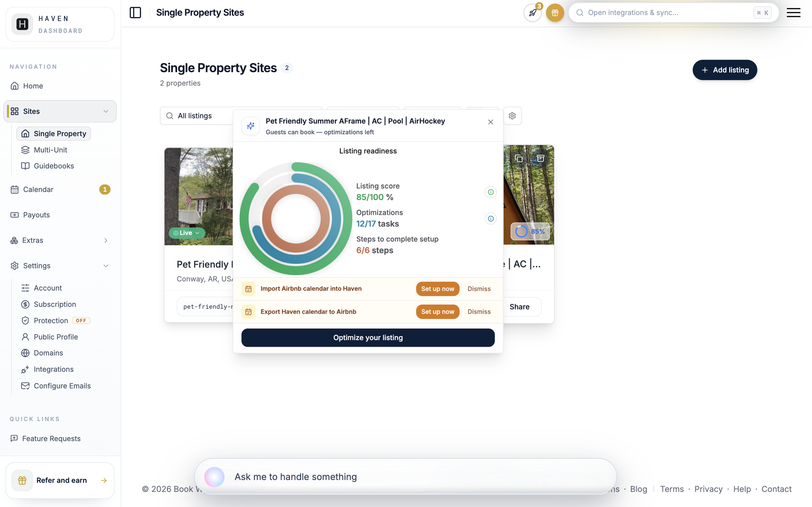Open Guidebooks page
Viewport: 812px width, 507px height.
coord(48,166)
